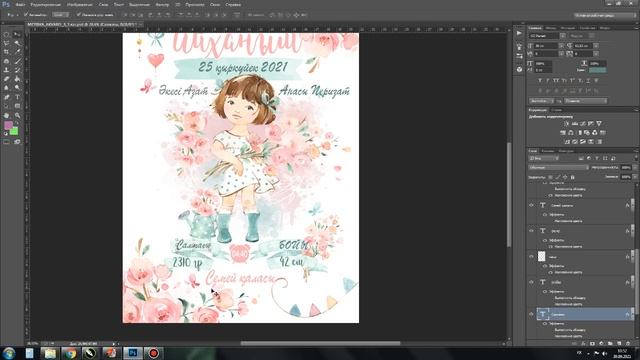Open the workspace switcher dropdown

coord(604,15)
